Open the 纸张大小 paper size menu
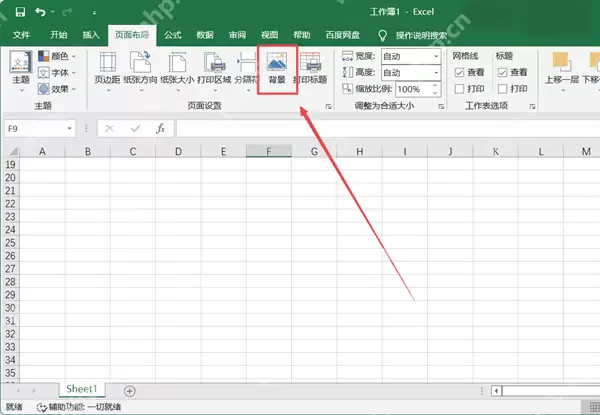600x415 pixels. click(177, 72)
